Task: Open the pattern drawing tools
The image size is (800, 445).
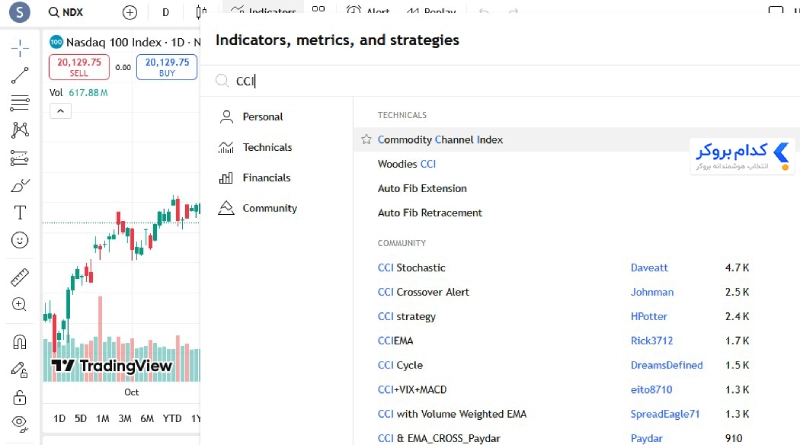Action: (x=20, y=130)
